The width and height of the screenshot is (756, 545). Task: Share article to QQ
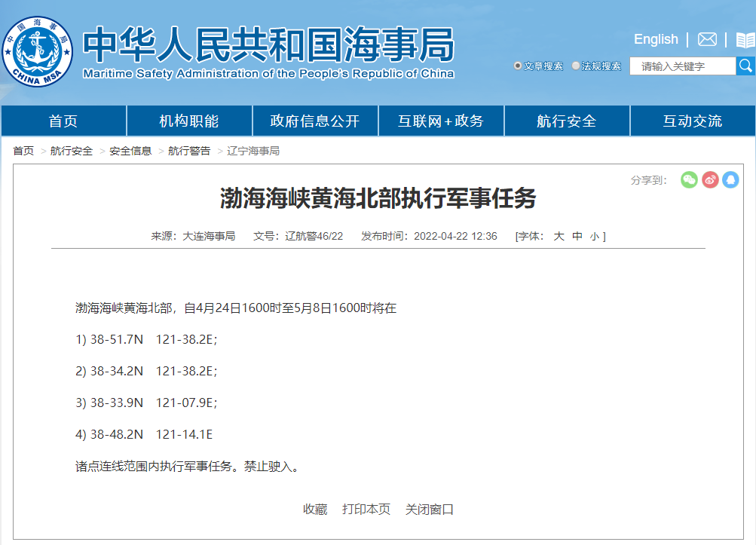click(x=730, y=180)
